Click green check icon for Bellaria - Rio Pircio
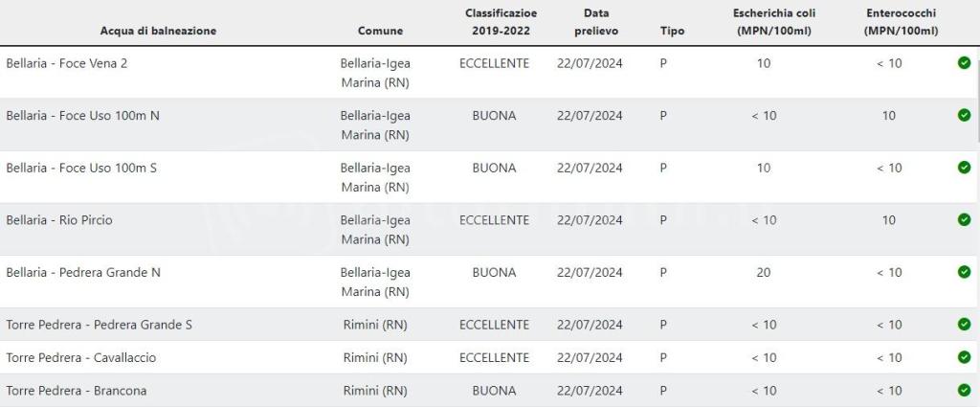 964,220
